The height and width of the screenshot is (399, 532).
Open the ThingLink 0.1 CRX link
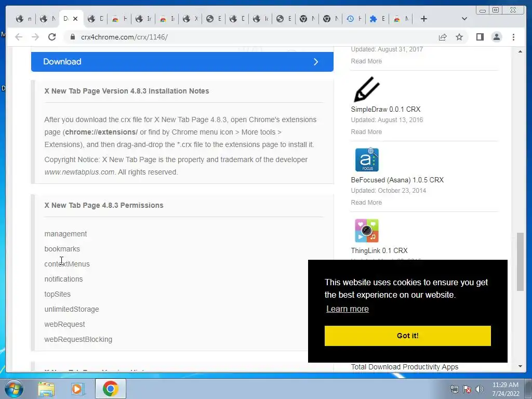point(379,250)
